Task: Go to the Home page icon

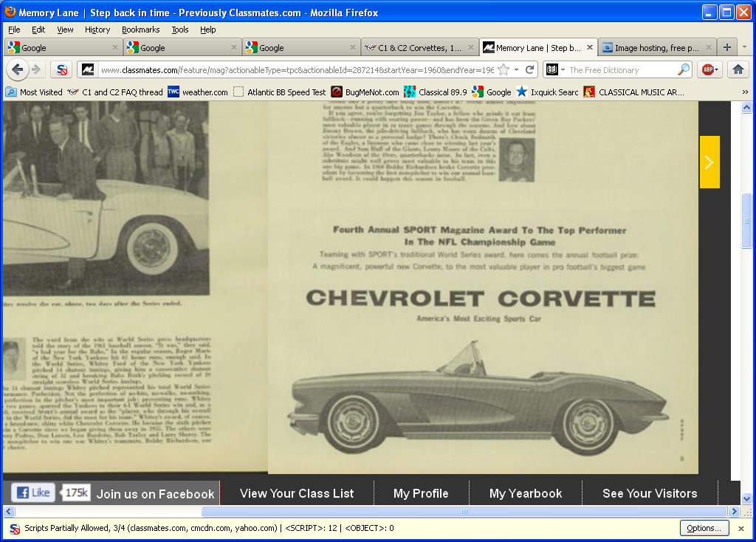Action: [738, 70]
